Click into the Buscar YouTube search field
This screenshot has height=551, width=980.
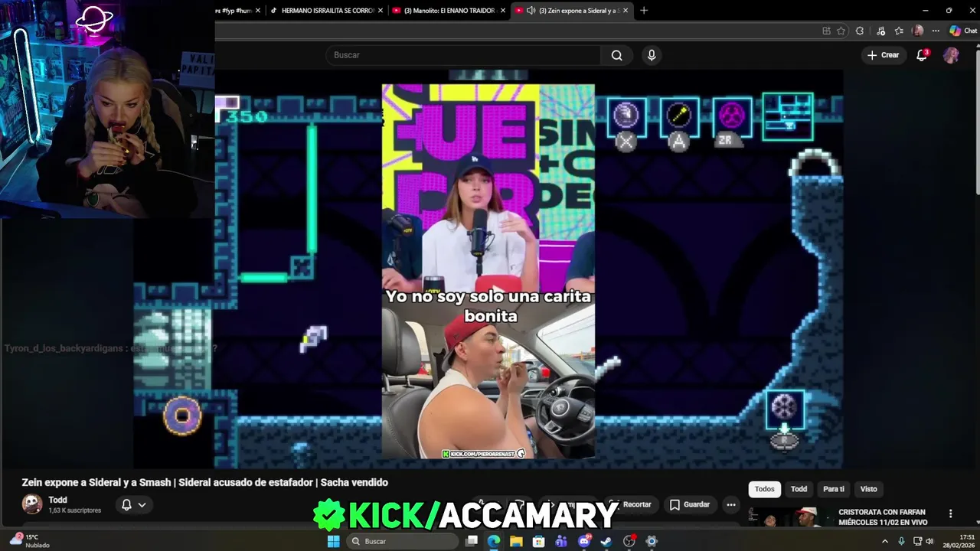(x=463, y=55)
